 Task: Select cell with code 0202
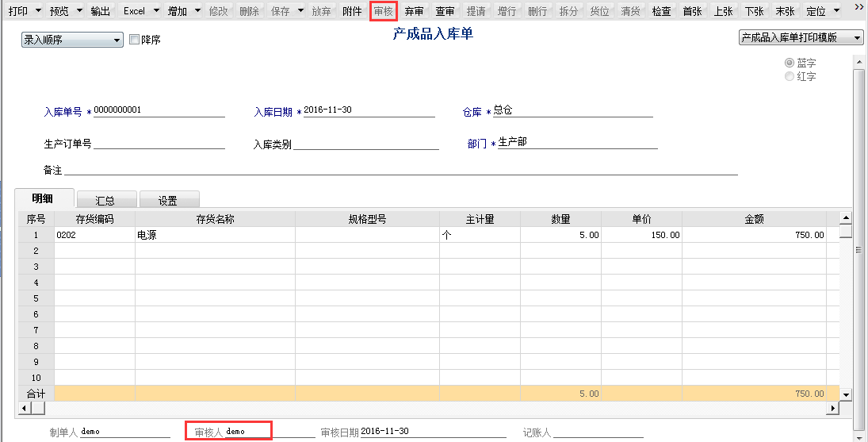94,235
